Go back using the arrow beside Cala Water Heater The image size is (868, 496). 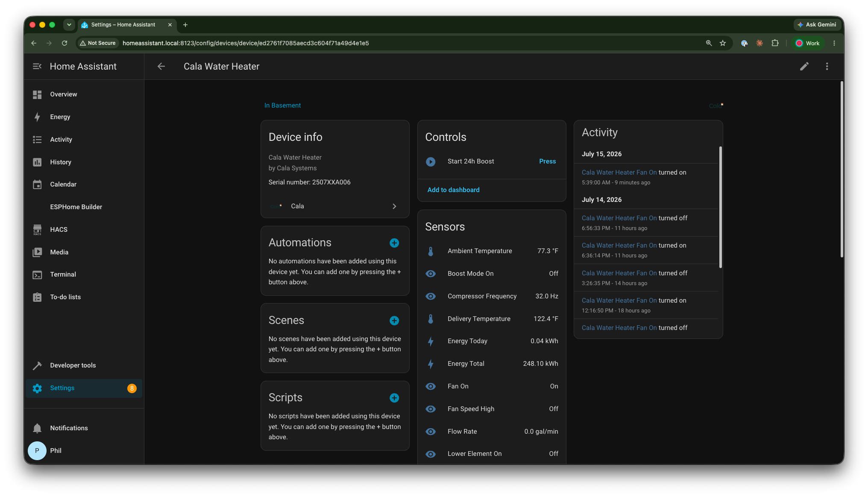pyautogui.click(x=161, y=66)
